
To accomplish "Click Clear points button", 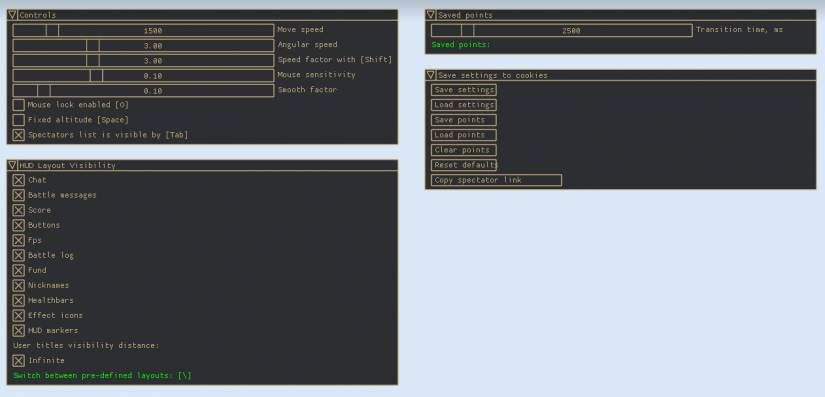I will (x=464, y=150).
